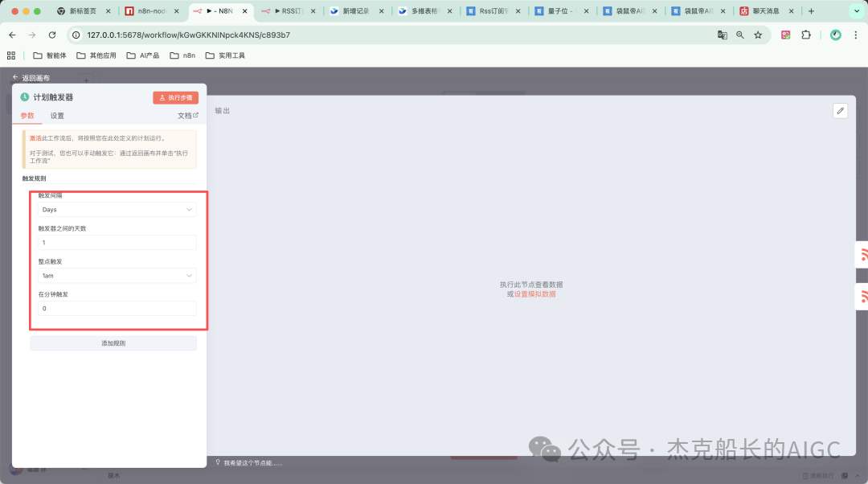Open the apps grid in bookmarks bar
Viewport: 868px width, 484px height.
[x=11, y=55]
